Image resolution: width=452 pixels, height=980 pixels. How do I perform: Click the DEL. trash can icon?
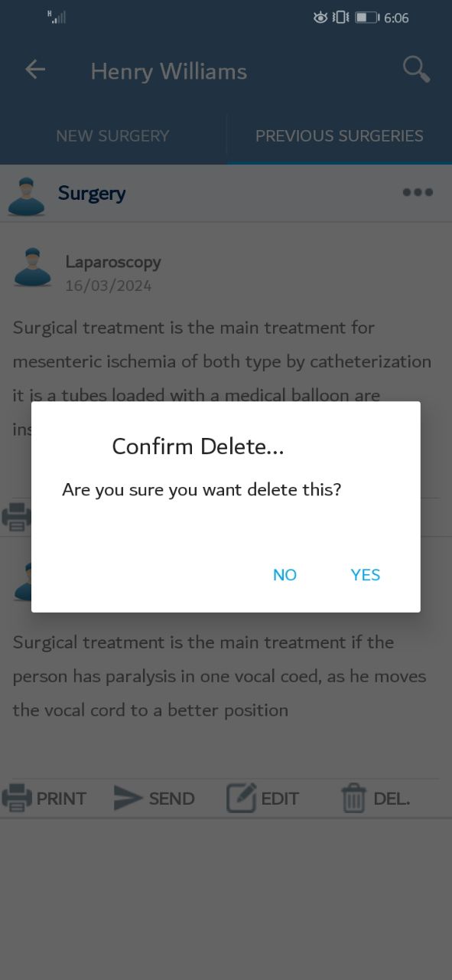[x=353, y=799]
